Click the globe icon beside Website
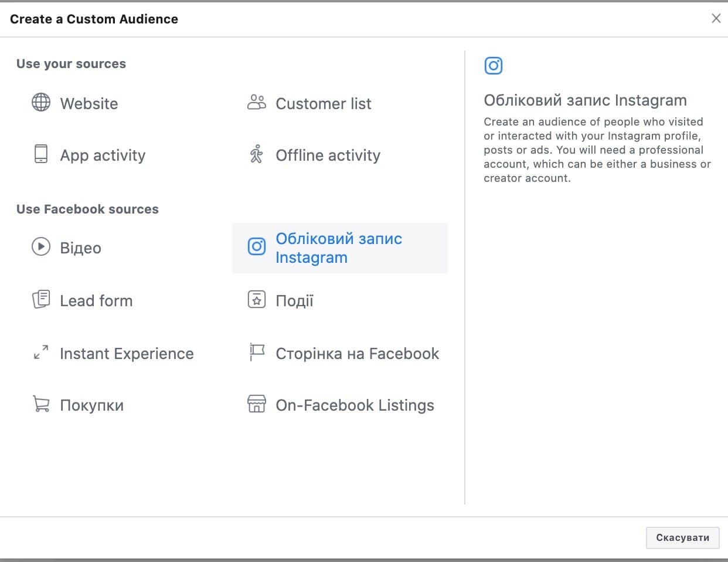Viewport: 728px width, 562px height. [x=40, y=103]
